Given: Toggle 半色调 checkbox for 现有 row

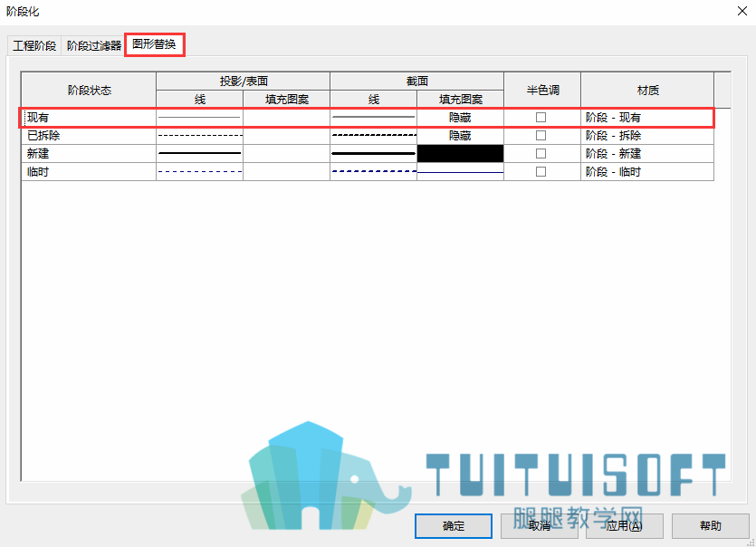Looking at the screenshot, I should point(541,117).
